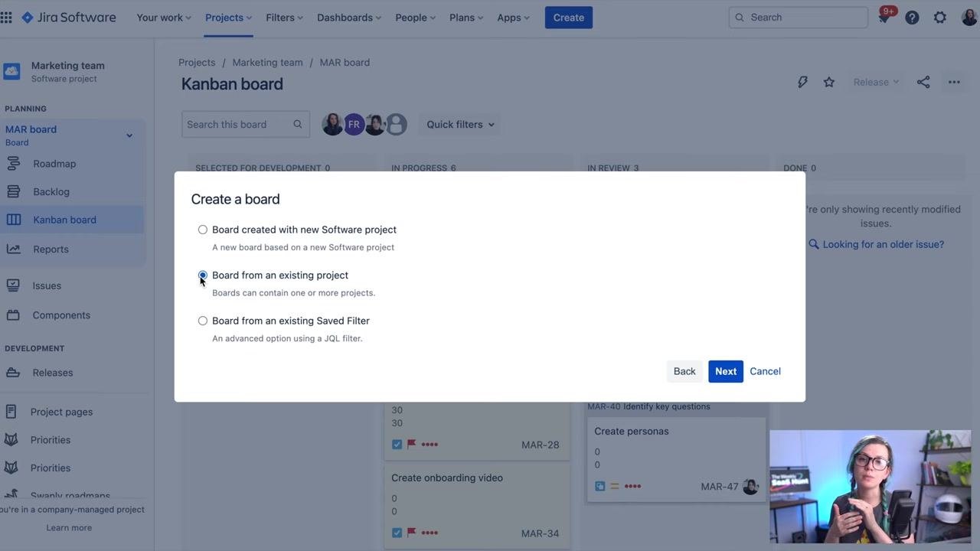Click the flag icon on MAR-28
This screenshot has height=551, width=980.
coord(412,445)
